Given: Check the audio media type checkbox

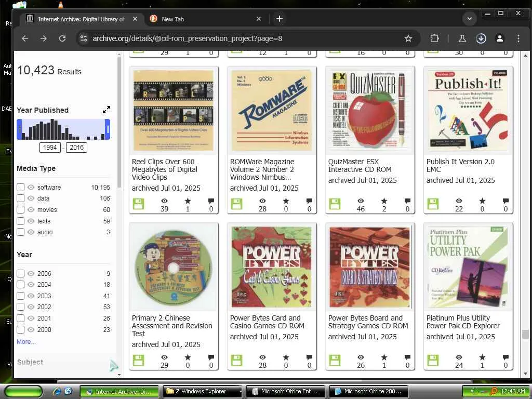Looking at the screenshot, I should coord(20,232).
